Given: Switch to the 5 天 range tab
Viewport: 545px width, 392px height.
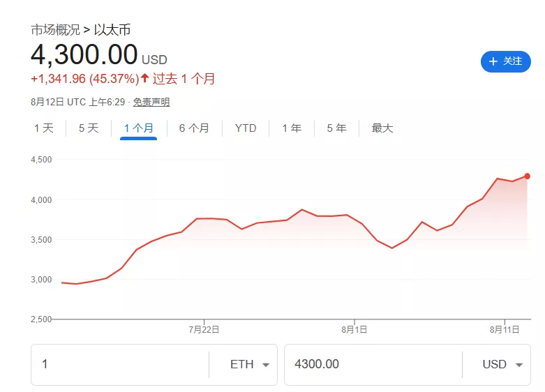Looking at the screenshot, I should coord(89,128).
